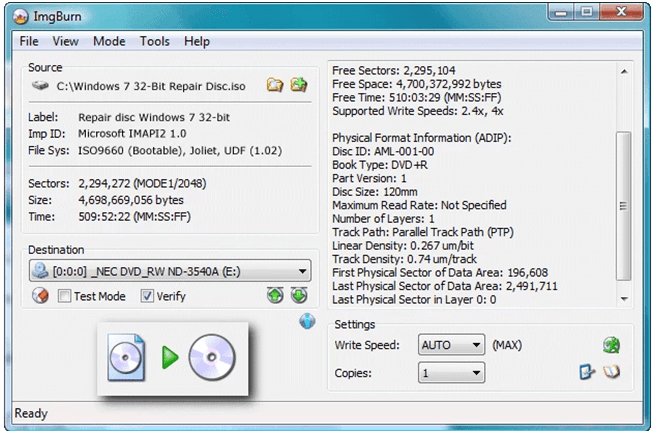Image resolution: width=654 pixels, height=433 pixels.
Task: Open the Help menu
Action: (197, 42)
